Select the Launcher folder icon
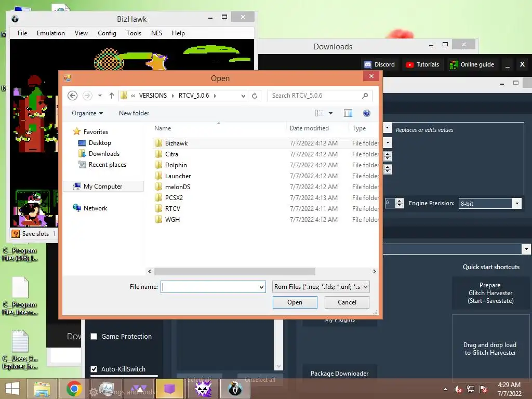 (158, 176)
